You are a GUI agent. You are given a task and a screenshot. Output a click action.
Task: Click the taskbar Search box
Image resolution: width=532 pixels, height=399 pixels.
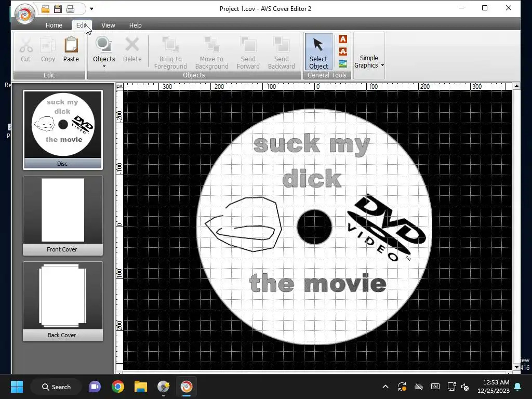pos(56,387)
